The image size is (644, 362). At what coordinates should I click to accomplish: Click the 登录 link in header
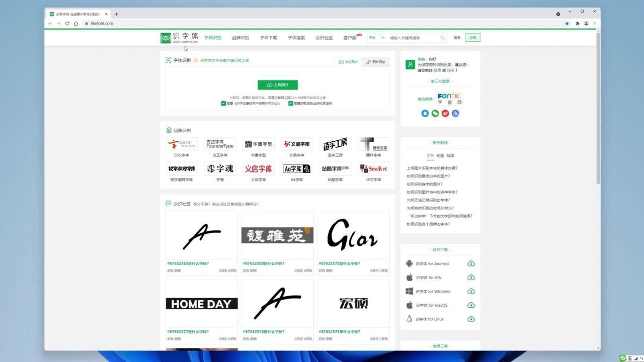tap(457, 38)
